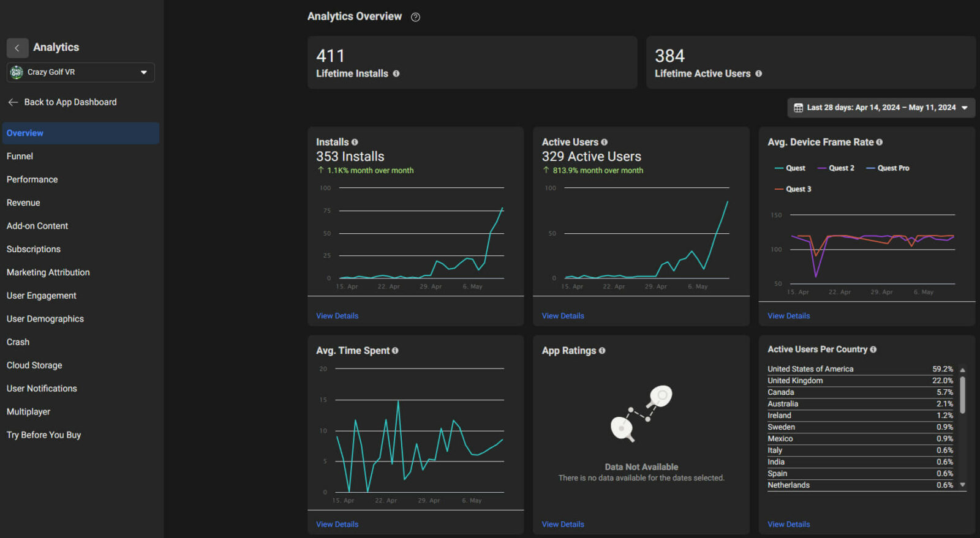Toggle Quest series in frame rate legend
This screenshot has width=980, height=538.
click(x=790, y=168)
